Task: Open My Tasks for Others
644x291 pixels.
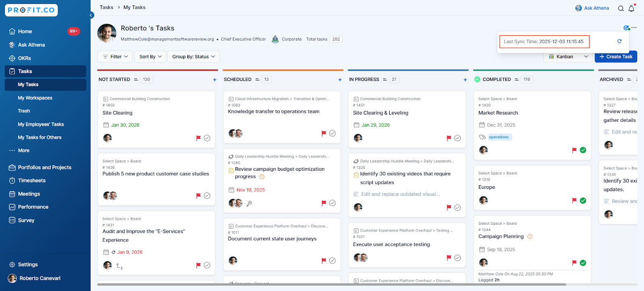Action: point(39,137)
